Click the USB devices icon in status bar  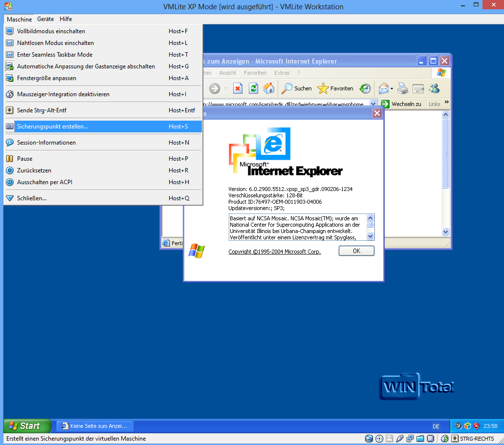(x=399, y=439)
